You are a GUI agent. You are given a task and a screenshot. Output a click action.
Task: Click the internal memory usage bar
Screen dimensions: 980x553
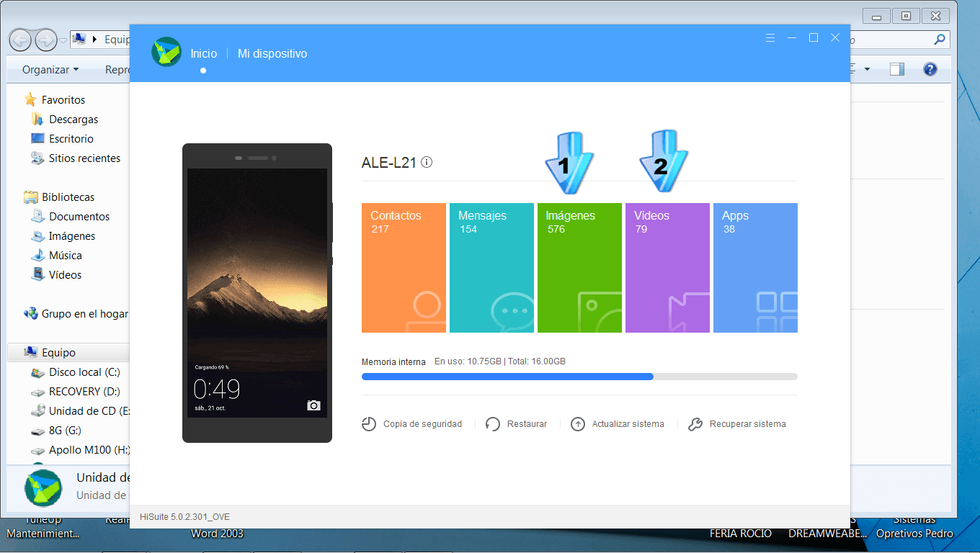click(579, 377)
